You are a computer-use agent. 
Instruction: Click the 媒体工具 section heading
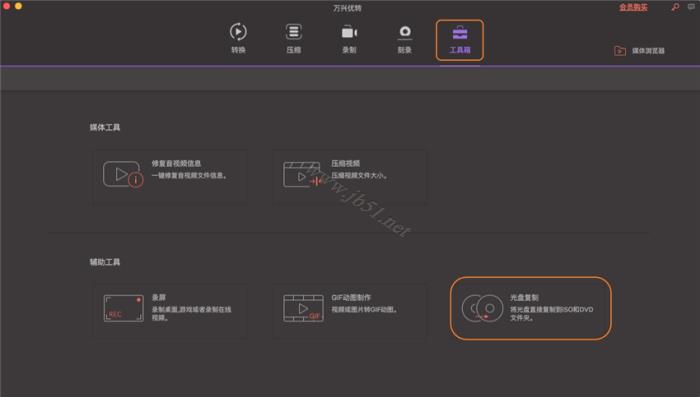(x=105, y=128)
